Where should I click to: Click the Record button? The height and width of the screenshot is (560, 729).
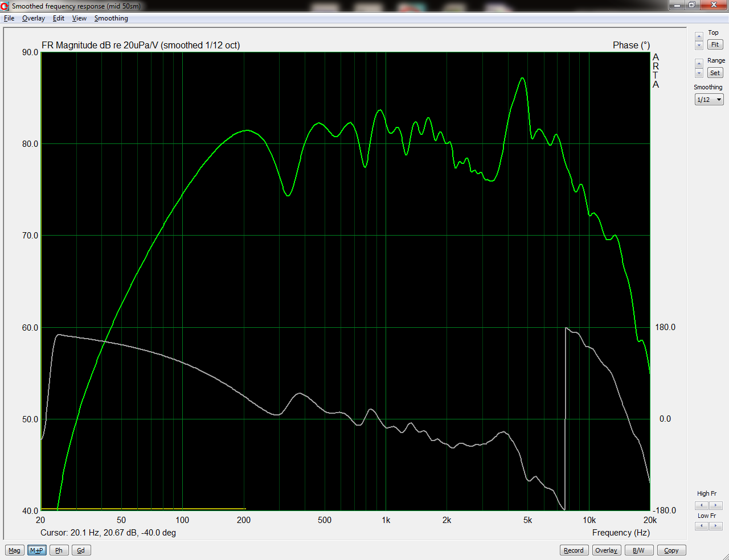[x=574, y=550]
